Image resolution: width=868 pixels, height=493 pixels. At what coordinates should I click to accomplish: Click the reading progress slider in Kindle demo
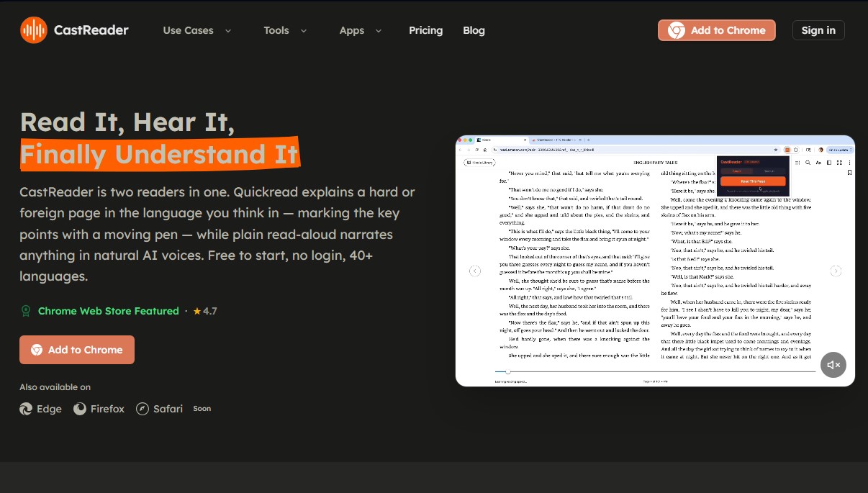(x=655, y=371)
